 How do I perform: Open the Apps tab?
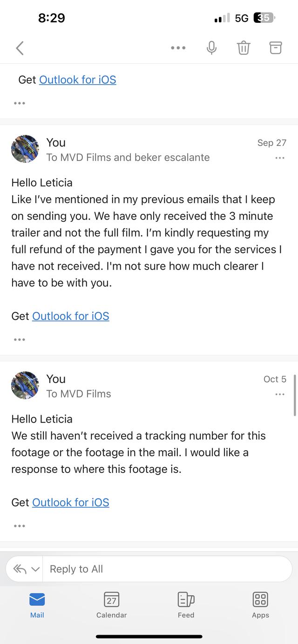click(260, 604)
